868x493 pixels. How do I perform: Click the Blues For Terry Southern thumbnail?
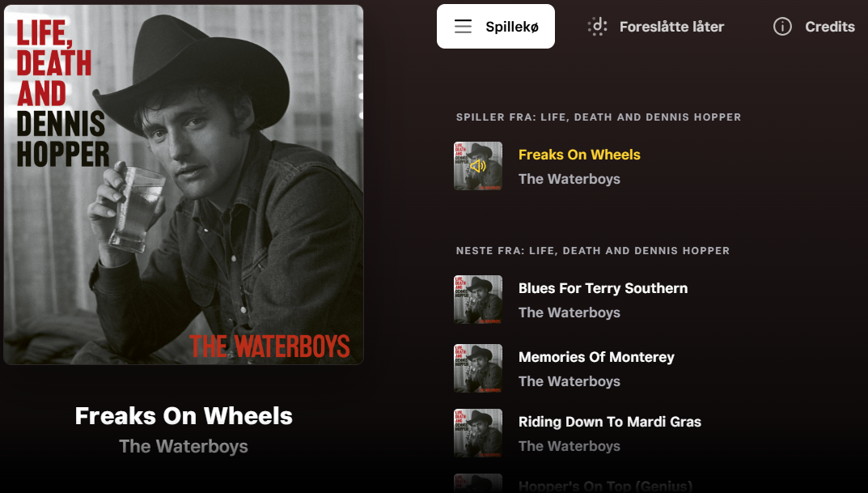[478, 300]
